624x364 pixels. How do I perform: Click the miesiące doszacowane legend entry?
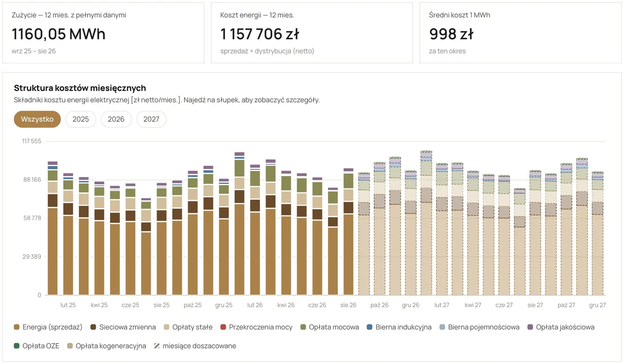click(195, 346)
